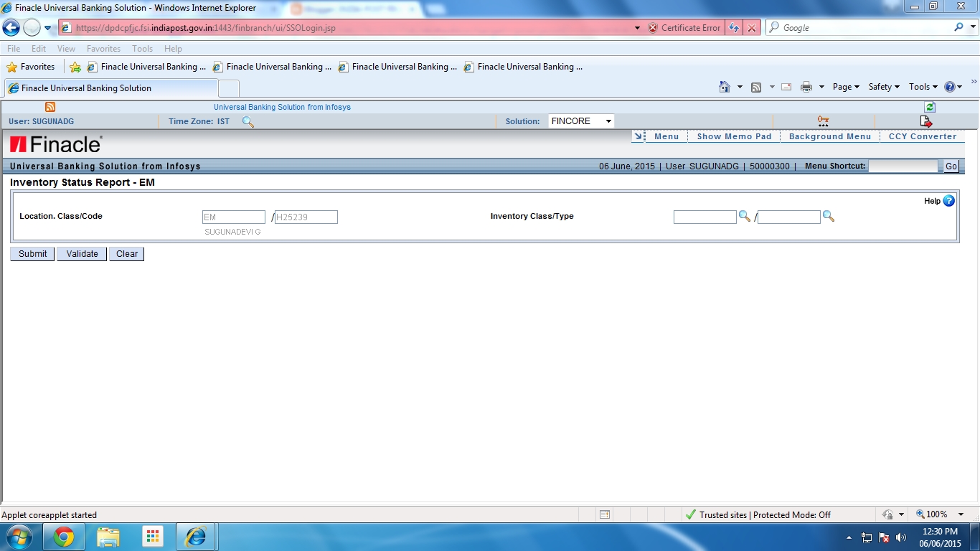This screenshot has height=551, width=980.
Task: Open the CCY Converter link
Action: click(x=923, y=136)
